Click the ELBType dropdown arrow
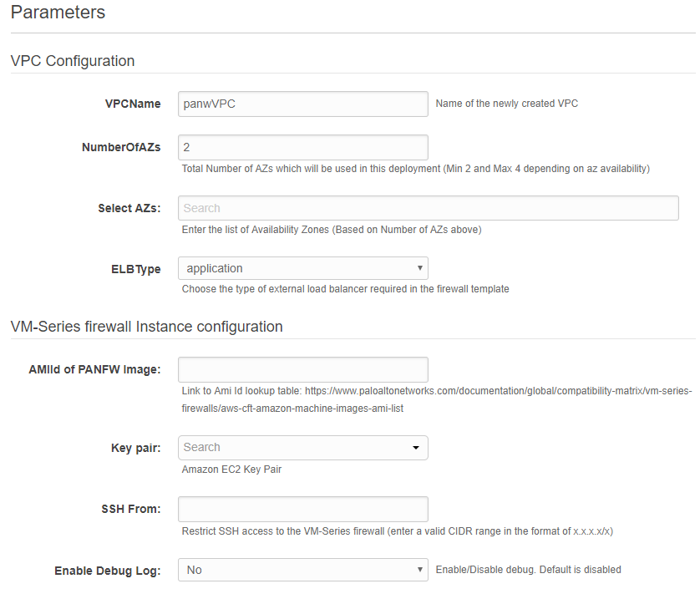The height and width of the screenshot is (594, 700). click(x=419, y=268)
